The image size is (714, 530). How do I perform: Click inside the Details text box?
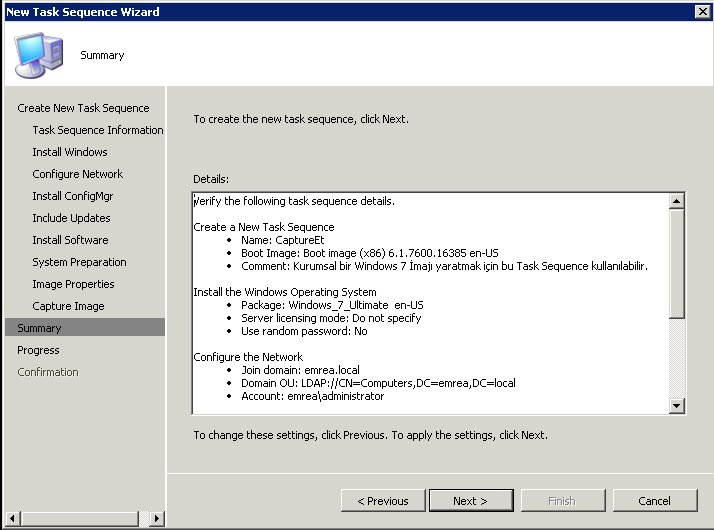[x=430, y=302]
